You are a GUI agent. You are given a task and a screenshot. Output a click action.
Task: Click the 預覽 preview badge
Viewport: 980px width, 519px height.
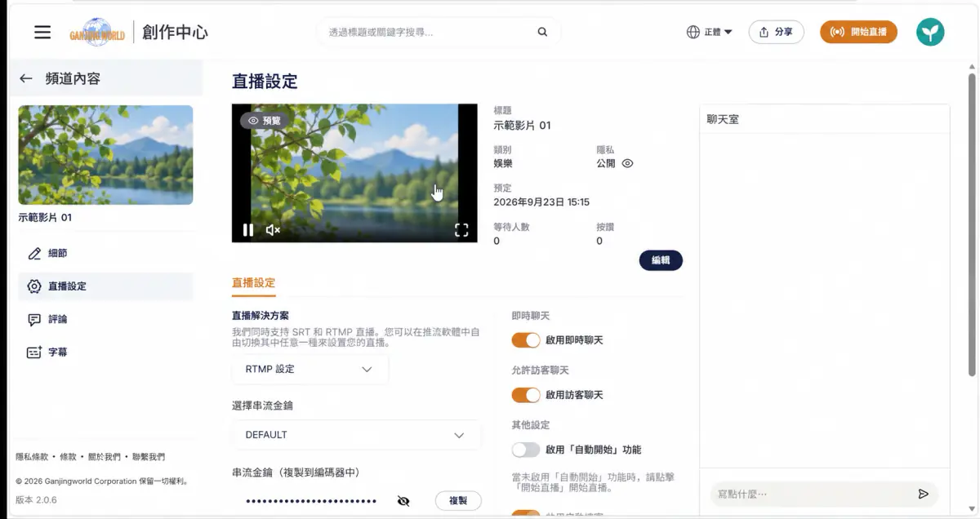click(264, 120)
